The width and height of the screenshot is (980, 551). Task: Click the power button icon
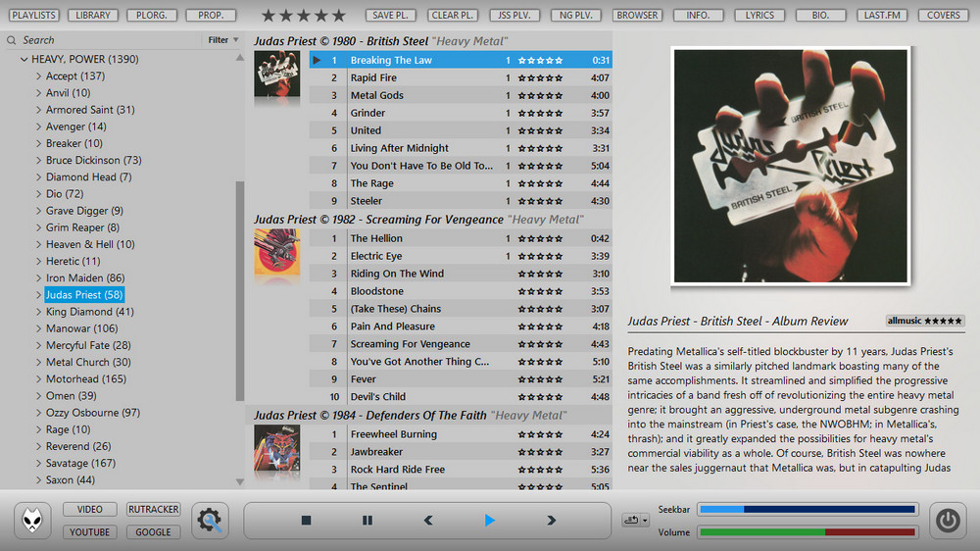tap(947, 521)
